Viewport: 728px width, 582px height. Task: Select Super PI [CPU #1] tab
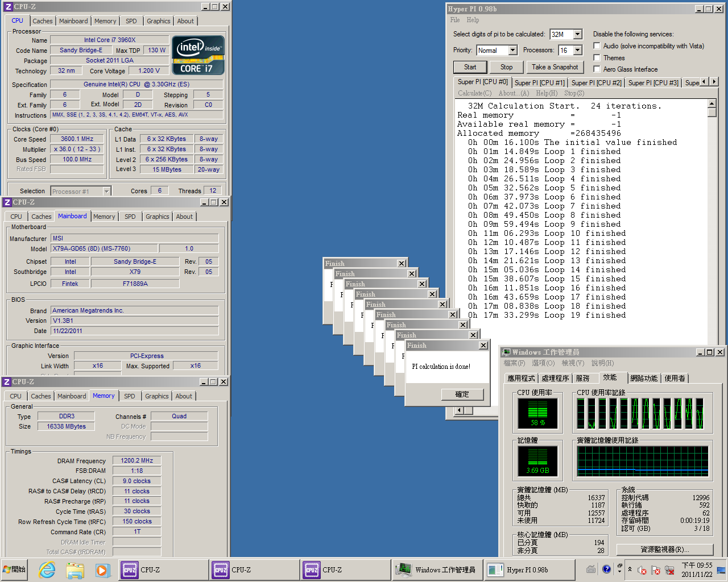[x=540, y=83]
